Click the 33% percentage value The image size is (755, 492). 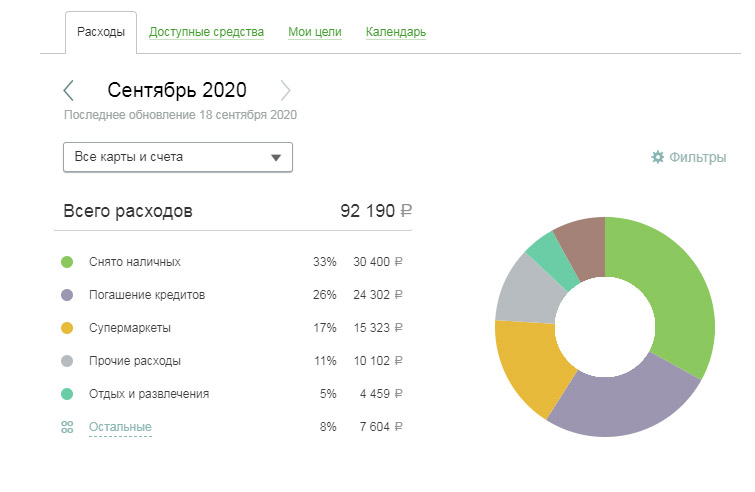[325, 262]
